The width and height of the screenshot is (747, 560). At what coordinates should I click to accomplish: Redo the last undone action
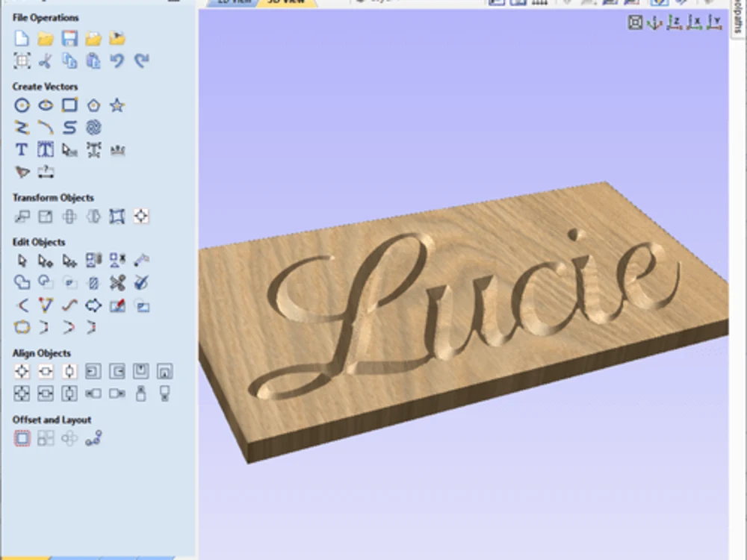(141, 60)
